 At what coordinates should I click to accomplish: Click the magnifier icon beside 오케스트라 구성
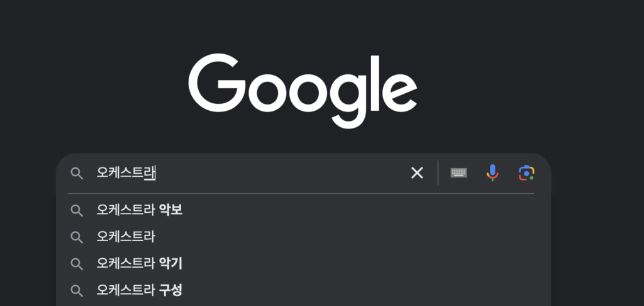pyautogui.click(x=77, y=290)
